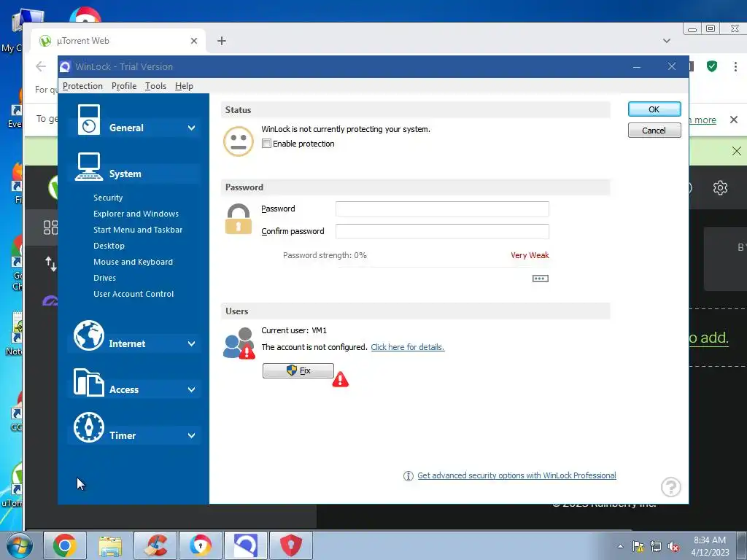
Task: Open the Windows Start menu orb
Action: 20,545
